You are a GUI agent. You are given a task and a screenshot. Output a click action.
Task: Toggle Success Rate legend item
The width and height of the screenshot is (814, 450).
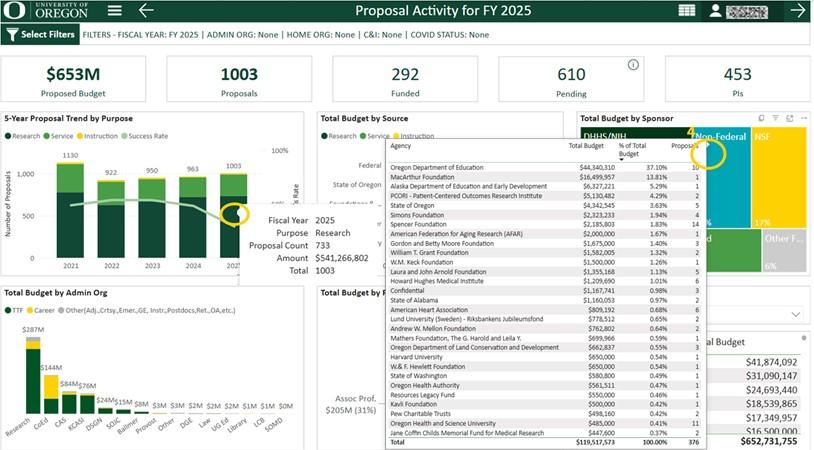pos(145,136)
